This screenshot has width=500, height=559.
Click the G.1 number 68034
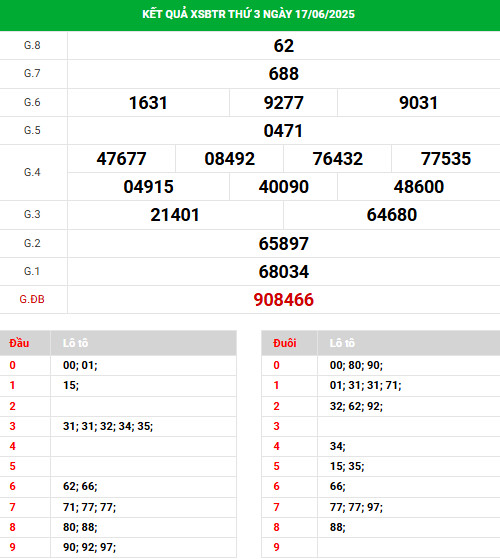[284, 272]
